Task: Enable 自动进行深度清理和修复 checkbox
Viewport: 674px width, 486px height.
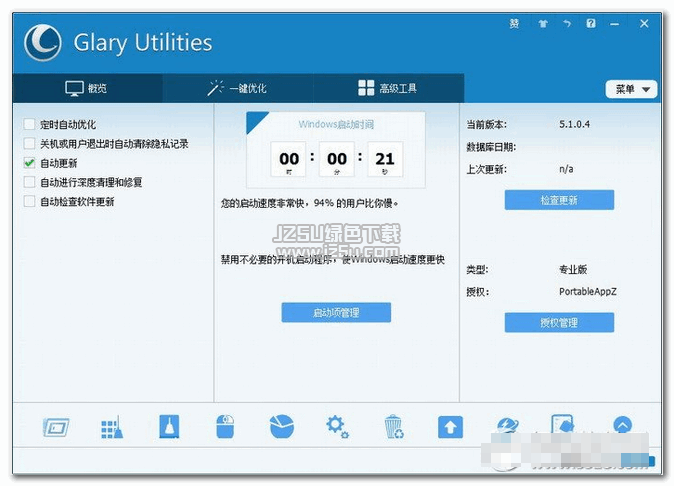Action: click(29, 182)
